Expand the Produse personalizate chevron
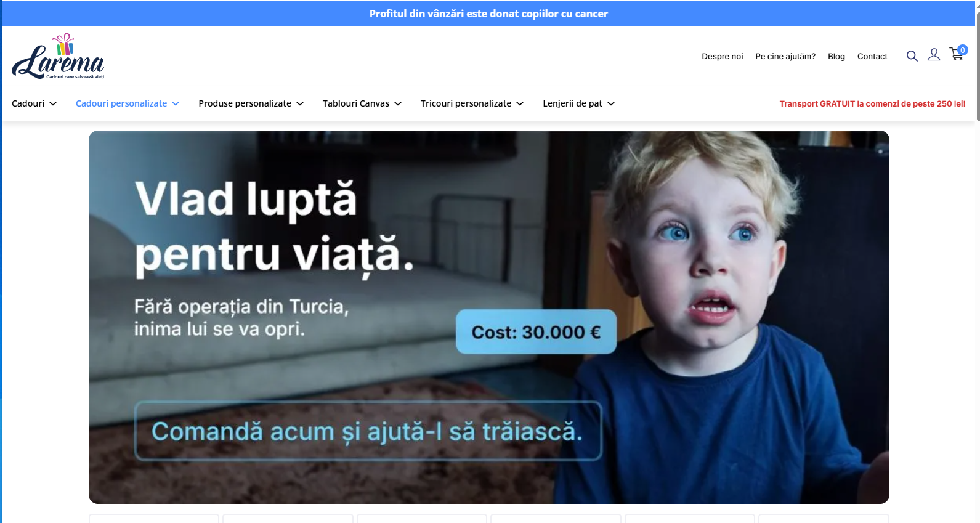Viewport: 980px width, 523px height. coord(300,103)
